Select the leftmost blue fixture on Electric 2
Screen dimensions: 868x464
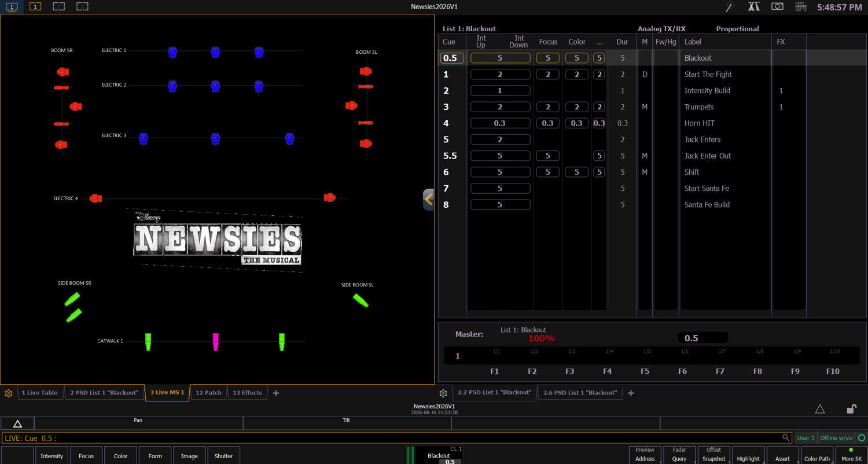click(172, 86)
